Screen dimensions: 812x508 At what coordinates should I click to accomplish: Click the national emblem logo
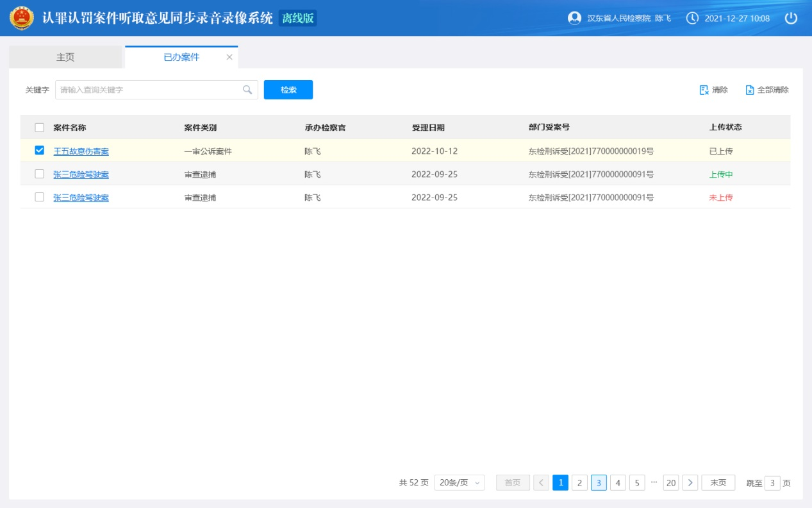22,18
